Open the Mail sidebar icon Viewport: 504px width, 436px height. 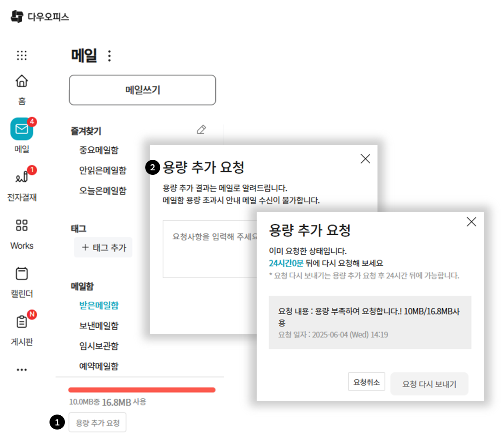point(22,129)
